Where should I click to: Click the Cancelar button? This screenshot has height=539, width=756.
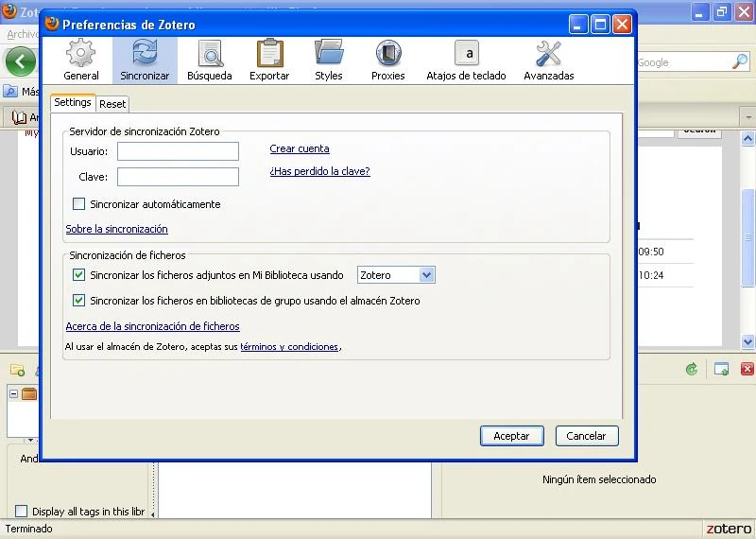[x=586, y=436]
